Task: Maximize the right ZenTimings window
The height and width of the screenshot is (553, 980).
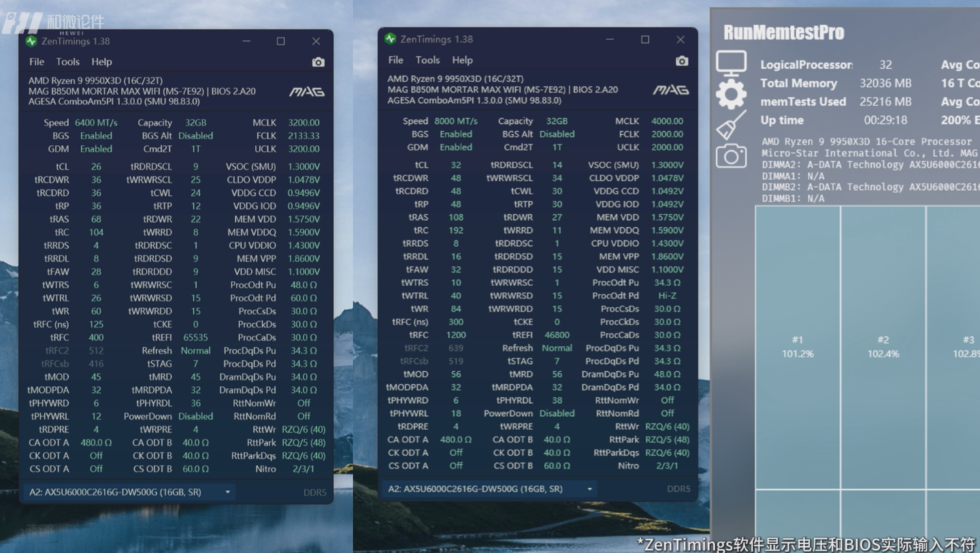Action: coord(645,39)
